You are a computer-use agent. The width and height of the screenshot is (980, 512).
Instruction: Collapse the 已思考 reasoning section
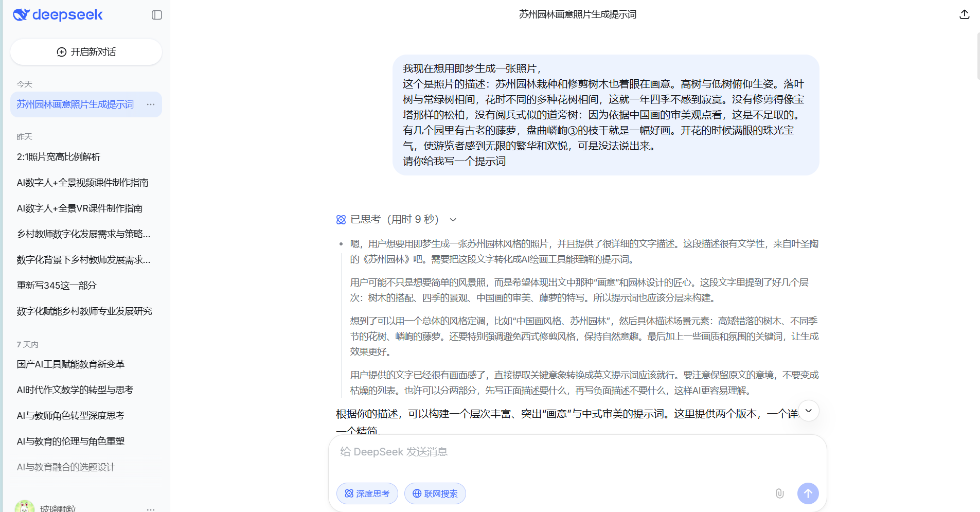pyautogui.click(x=453, y=219)
